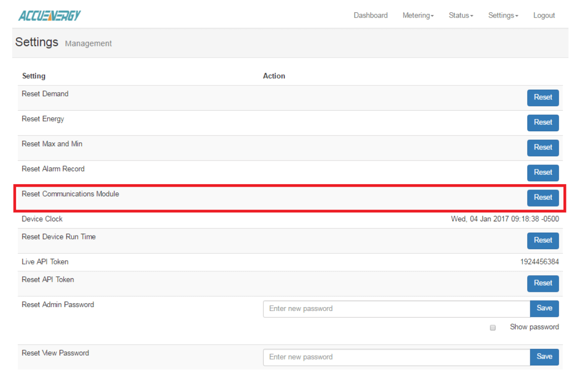This screenshot has height=384, width=588.
Task: Log out using the Logout link
Action: pos(544,16)
